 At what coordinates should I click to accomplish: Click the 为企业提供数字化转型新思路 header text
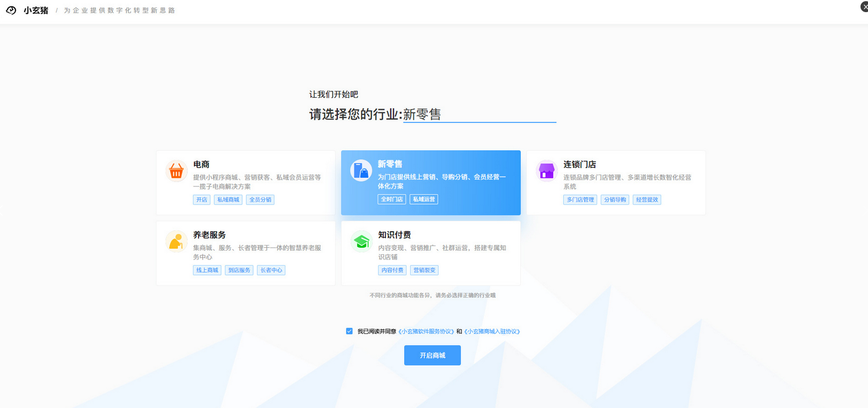pos(119,10)
